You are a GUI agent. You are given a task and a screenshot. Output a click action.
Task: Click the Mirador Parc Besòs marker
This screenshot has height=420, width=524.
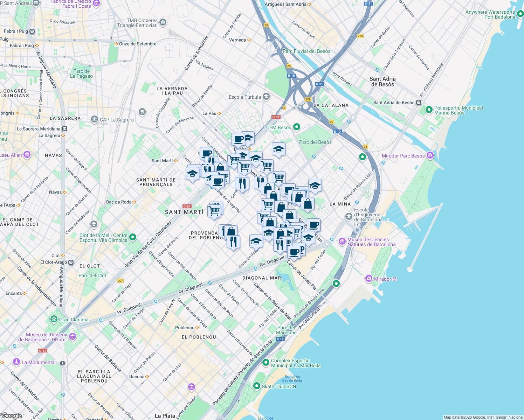tap(429, 155)
